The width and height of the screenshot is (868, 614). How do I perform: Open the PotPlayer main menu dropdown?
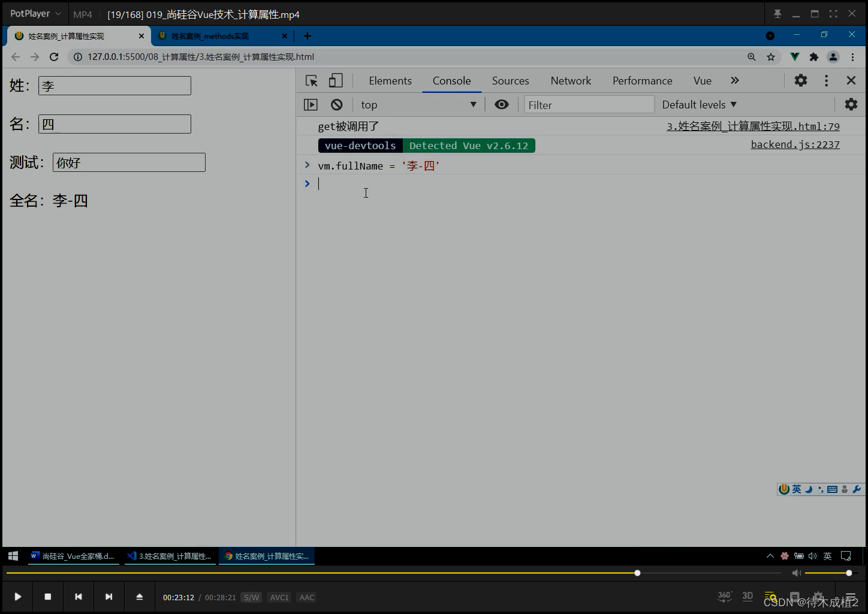coord(35,14)
